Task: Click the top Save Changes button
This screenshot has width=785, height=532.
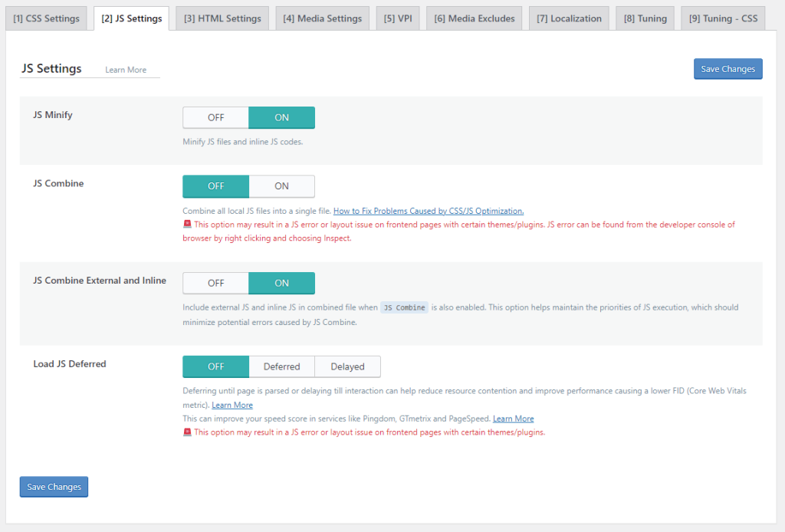Action: (x=728, y=69)
